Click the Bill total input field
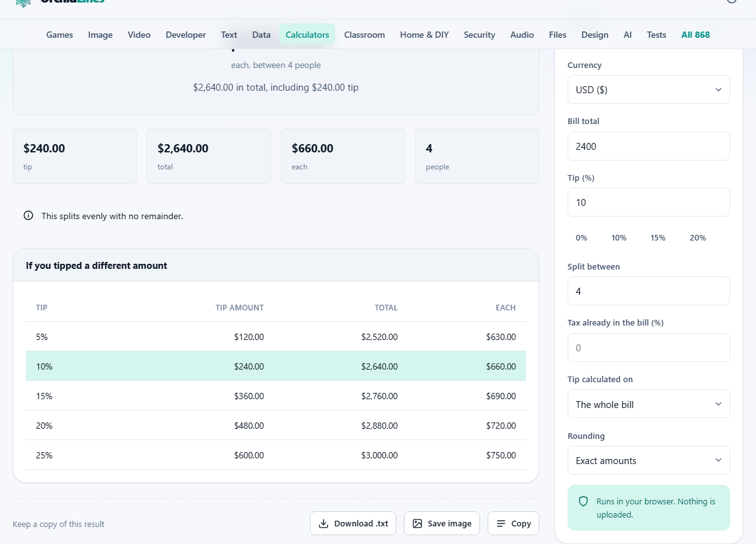The width and height of the screenshot is (756, 544). 649,146
